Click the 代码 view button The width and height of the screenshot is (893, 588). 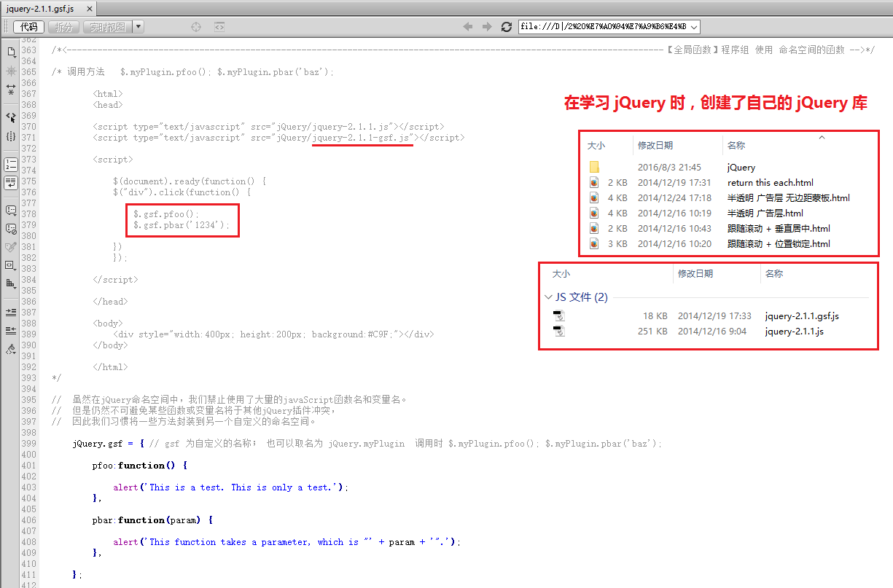click(29, 27)
